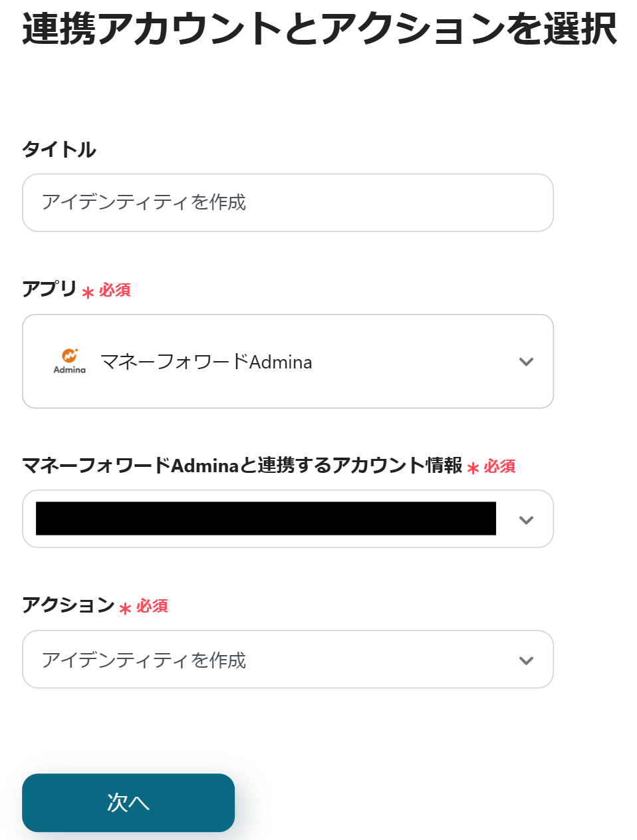Click the 必須 tag next to アプリ
Viewport: 637px width, 840px height.
click(115, 290)
